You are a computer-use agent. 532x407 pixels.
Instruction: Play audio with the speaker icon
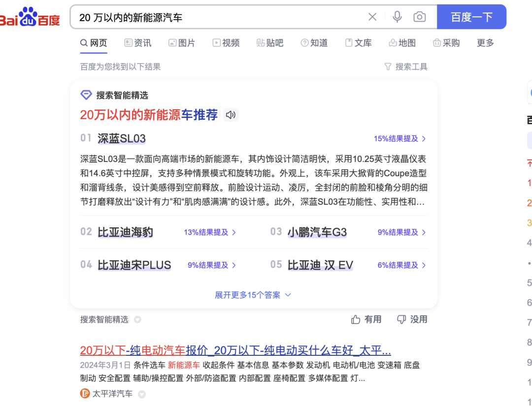(x=231, y=115)
